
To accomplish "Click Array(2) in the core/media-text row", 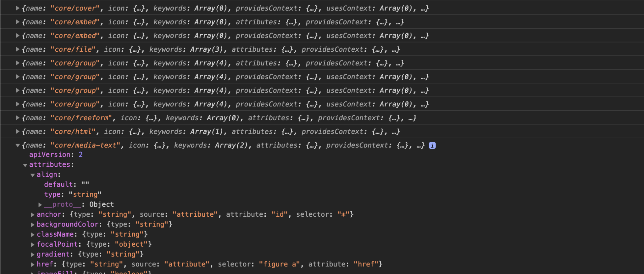I will click(x=231, y=146).
